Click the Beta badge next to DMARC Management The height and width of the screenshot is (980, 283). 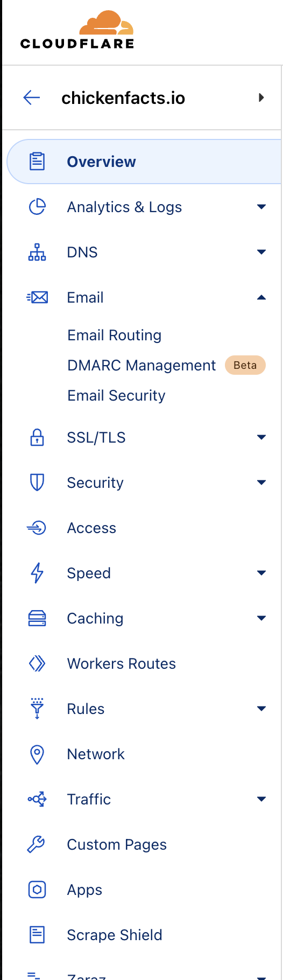[x=245, y=365]
